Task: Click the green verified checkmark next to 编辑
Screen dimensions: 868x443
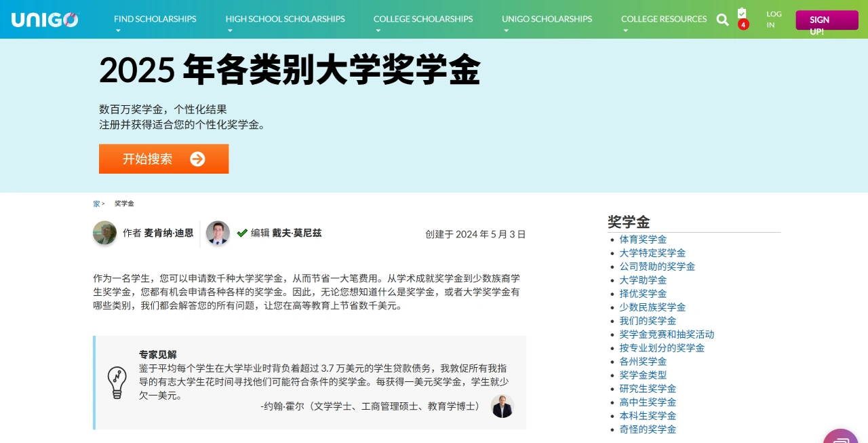Action: [243, 233]
